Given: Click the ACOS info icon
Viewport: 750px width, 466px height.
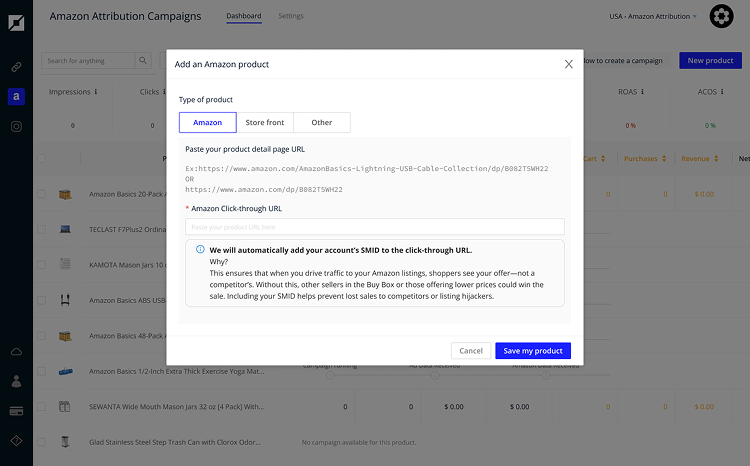Looking at the screenshot, I should pyautogui.click(x=722, y=91).
